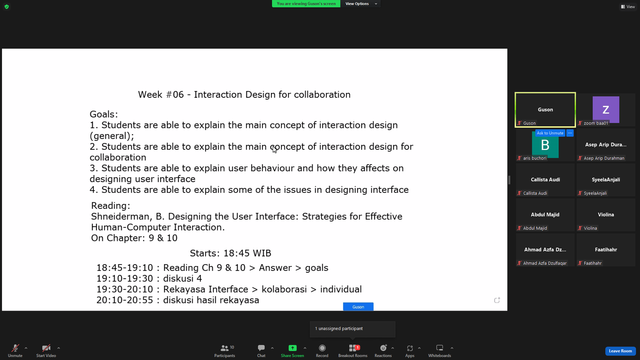Expand audio options arrow beside Unmute
The width and height of the screenshot is (640, 360).
(x=26, y=348)
